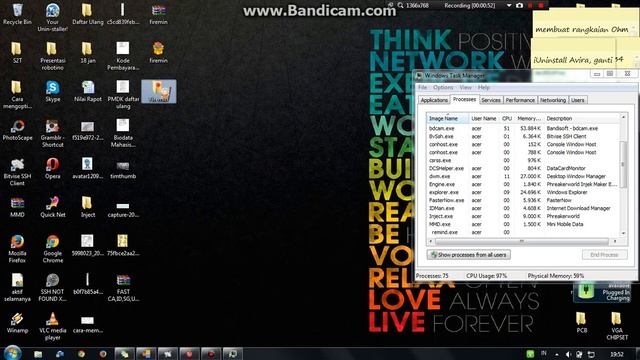Select the Opera browser desktop icon
Viewport: 640px width, 360px height.
tap(52, 168)
